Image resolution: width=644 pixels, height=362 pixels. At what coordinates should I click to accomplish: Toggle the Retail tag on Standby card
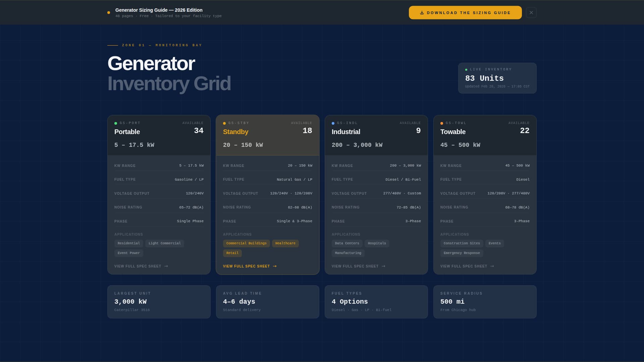coord(232,253)
